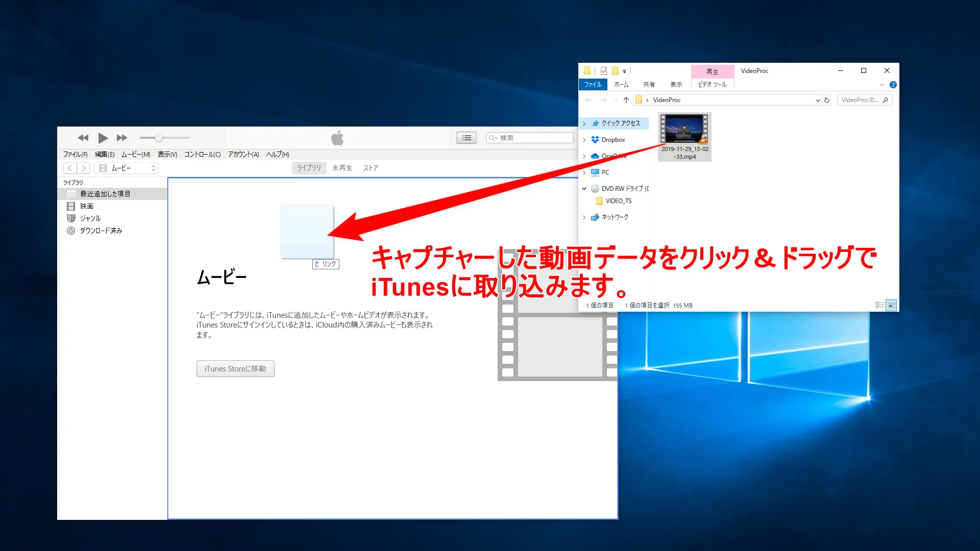Open the quick access toolbar customize dropdown
The image size is (980, 551).
click(624, 71)
